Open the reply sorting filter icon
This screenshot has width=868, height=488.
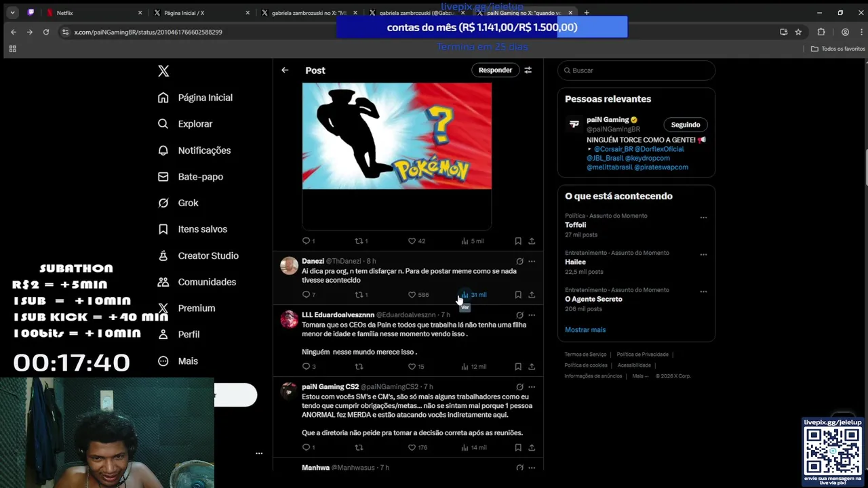(528, 70)
